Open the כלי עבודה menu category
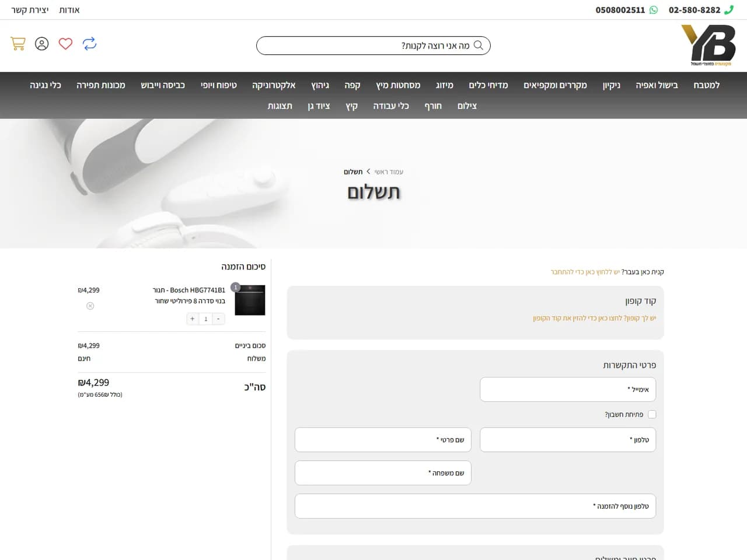 [x=391, y=106]
